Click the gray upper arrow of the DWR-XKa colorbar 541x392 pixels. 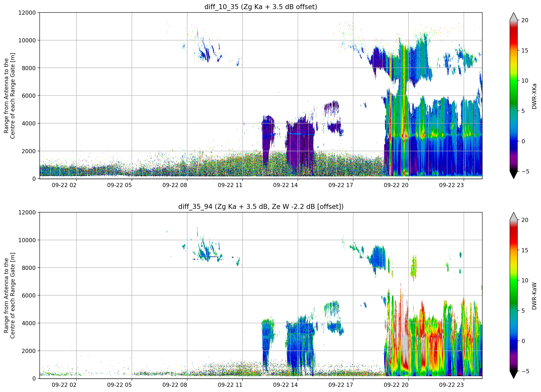pyautogui.click(x=514, y=17)
